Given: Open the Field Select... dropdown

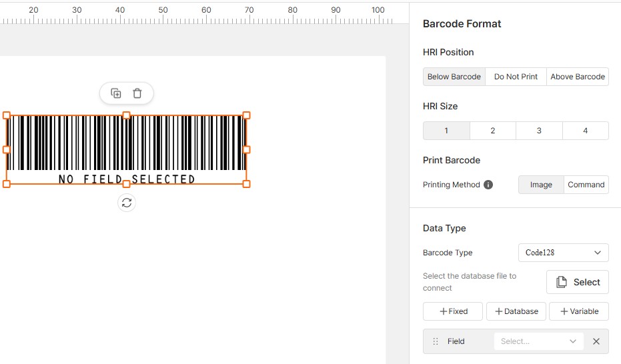Looking at the screenshot, I should pos(539,341).
